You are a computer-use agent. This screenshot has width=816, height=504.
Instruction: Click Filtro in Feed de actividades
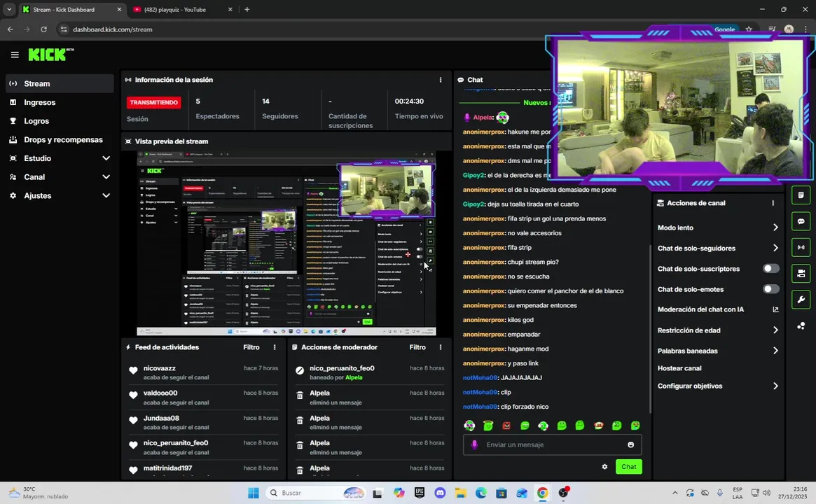pyautogui.click(x=251, y=347)
